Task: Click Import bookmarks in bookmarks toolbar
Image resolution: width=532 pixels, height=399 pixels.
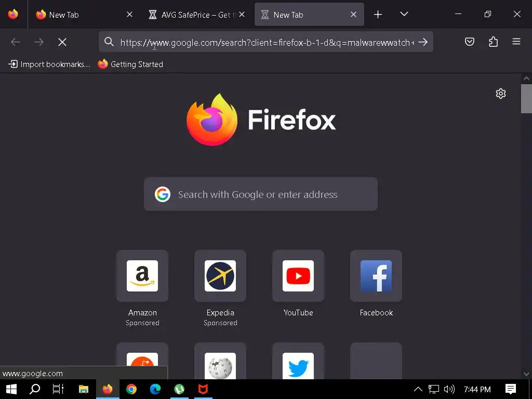Action: point(49,64)
